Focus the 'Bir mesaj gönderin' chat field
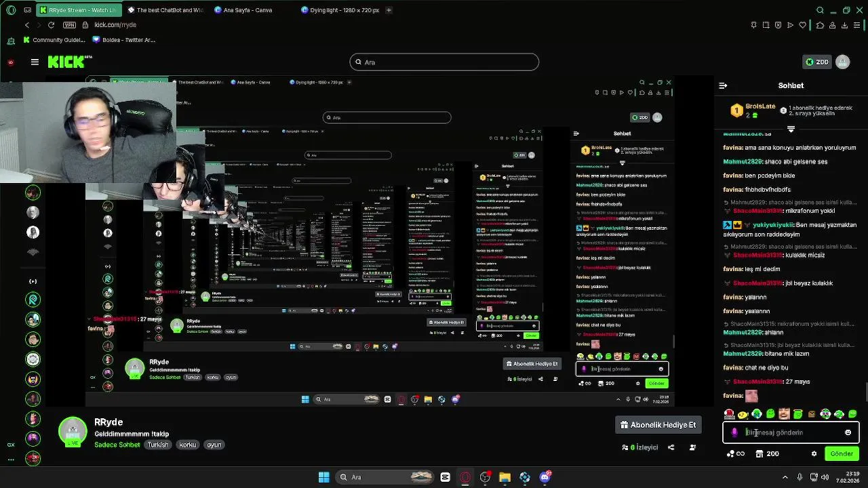This screenshot has height=488, width=868. (x=791, y=432)
